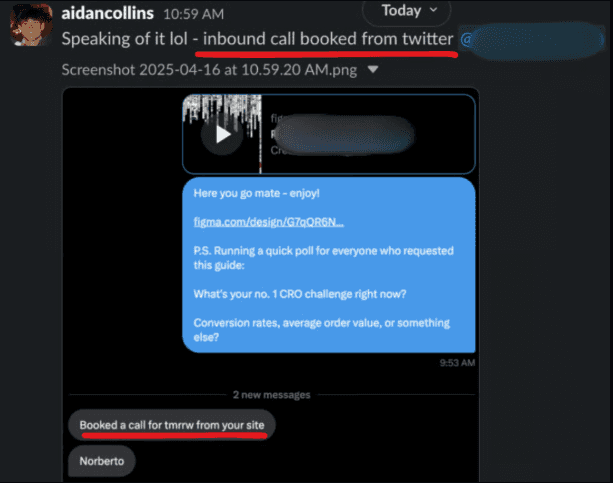This screenshot has width=613, height=483.
Task: Click the '2 new messages' divider
Action: click(272, 395)
